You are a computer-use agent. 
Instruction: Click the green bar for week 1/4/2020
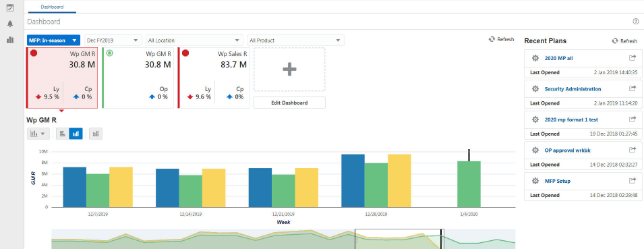pos(469,184)
